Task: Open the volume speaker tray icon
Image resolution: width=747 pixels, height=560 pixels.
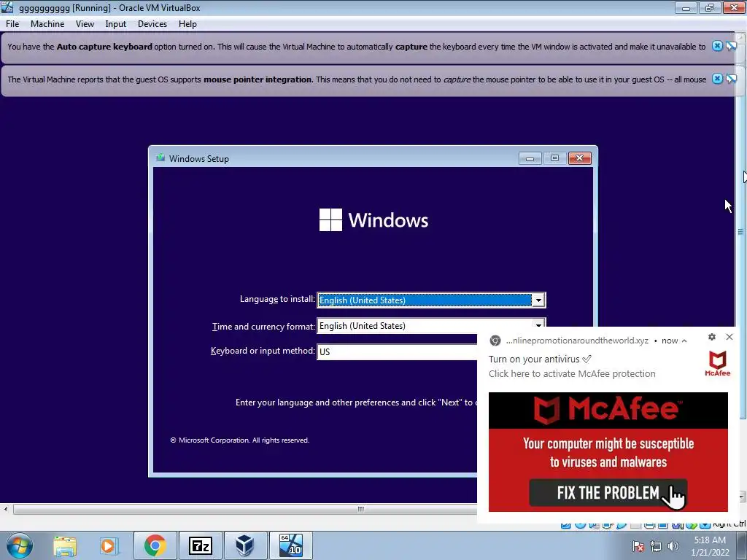Action: pos(673,546)
